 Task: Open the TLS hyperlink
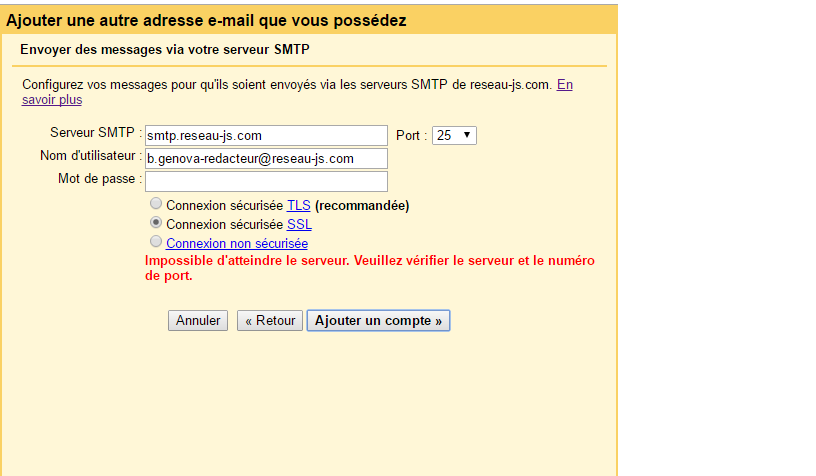pos(298,206)
